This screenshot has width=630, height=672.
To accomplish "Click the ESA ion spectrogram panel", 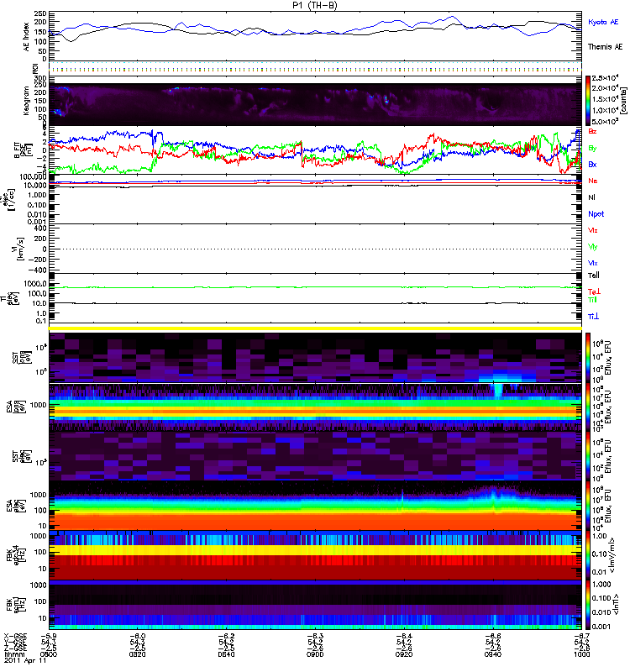I will click(x=316, y=407).
